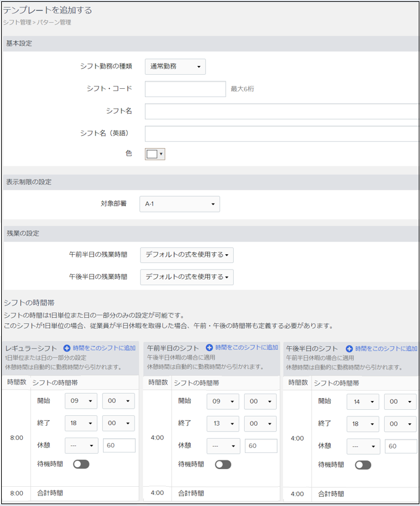Viewport: 420px width, 506px height.
Task: Click plus icon in レギュラーシフト header
Action: click(x=67, y=349)
